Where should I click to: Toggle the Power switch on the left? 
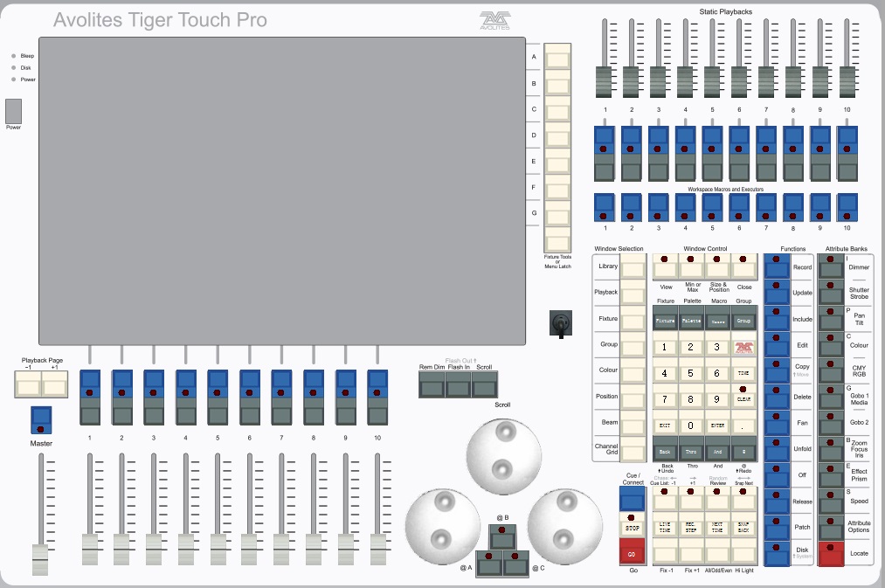(x=13, y=110)
